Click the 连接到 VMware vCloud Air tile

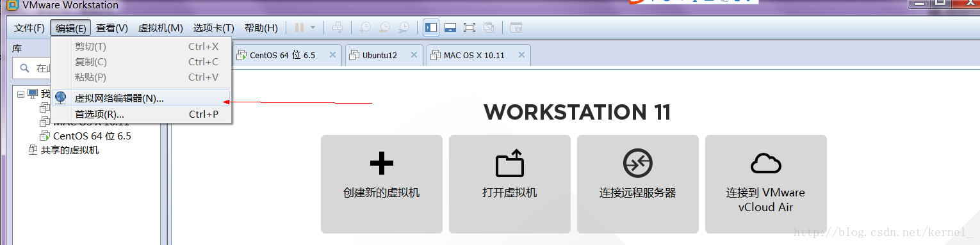click(x=766, y=184)
